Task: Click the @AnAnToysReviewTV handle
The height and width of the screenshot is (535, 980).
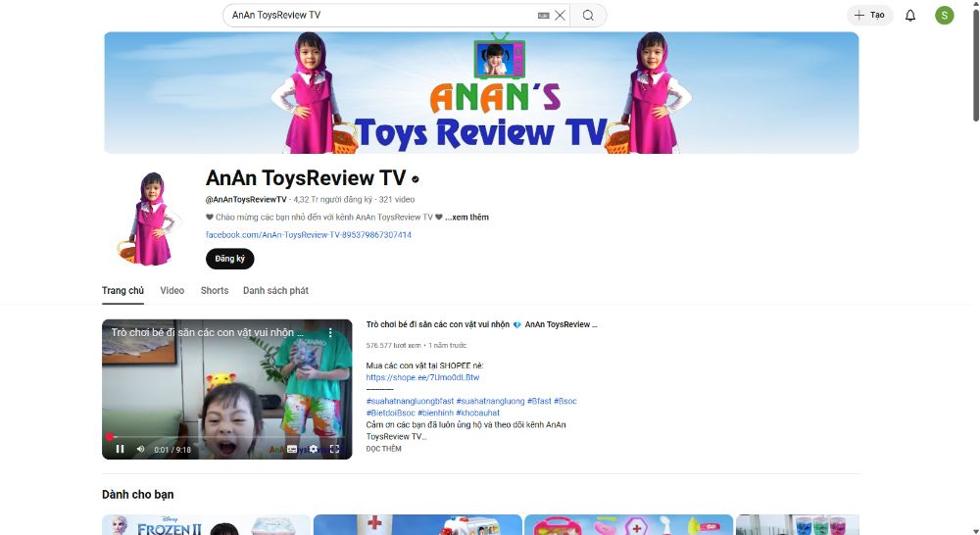Action: pyautogui.click(x=246, y=199)
